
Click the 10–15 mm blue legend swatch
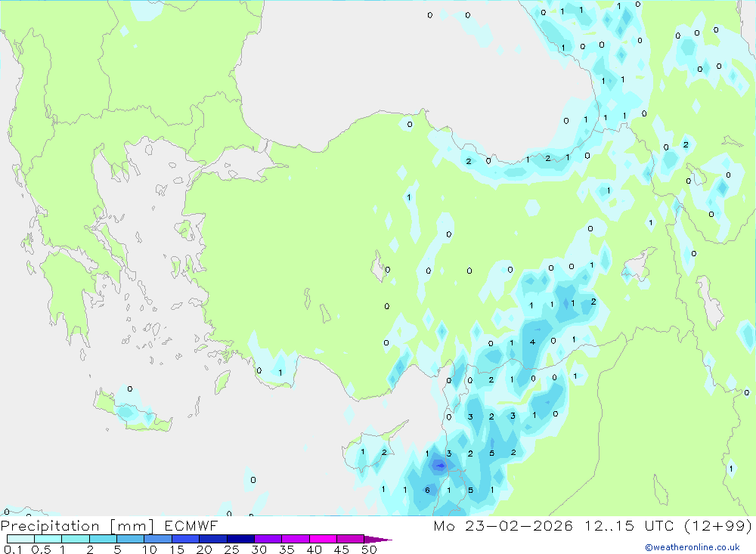tap(158, 539)
